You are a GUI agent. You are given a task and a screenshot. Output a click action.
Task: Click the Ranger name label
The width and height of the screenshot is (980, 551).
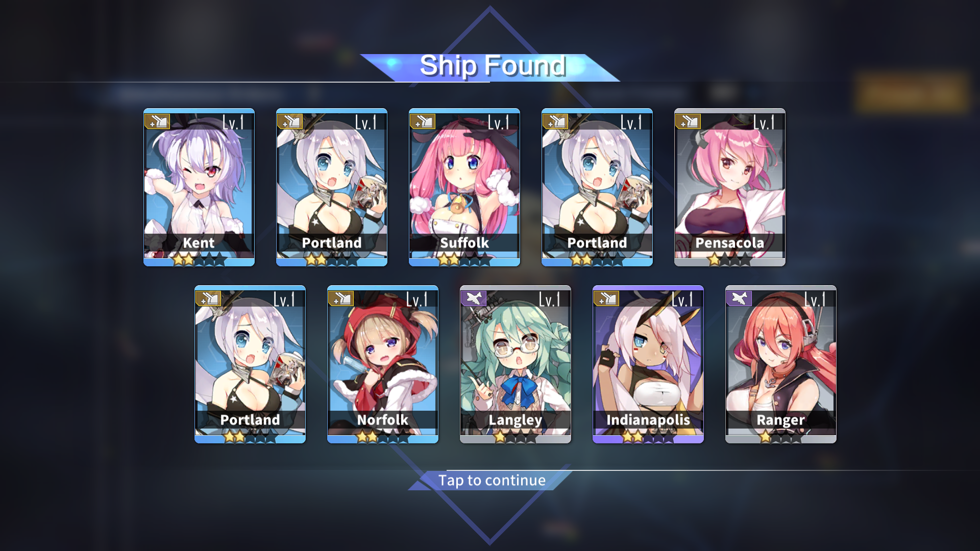coord(780,420)
